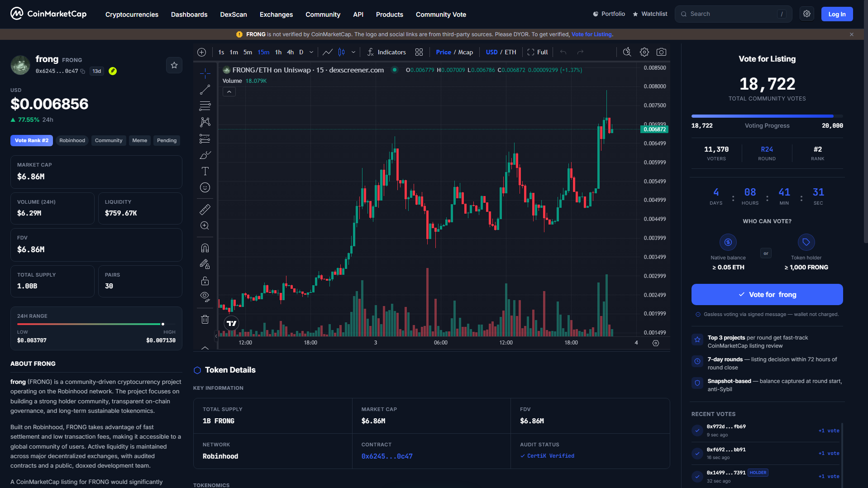The image size is (868, 488).
Task: Go to DexScan
Action: pos(234,14)
